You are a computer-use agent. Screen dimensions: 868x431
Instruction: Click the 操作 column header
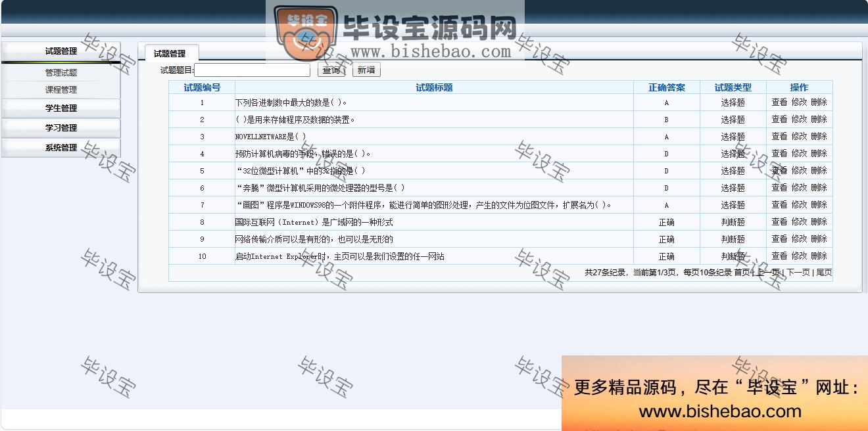click(x=799, y=87)
